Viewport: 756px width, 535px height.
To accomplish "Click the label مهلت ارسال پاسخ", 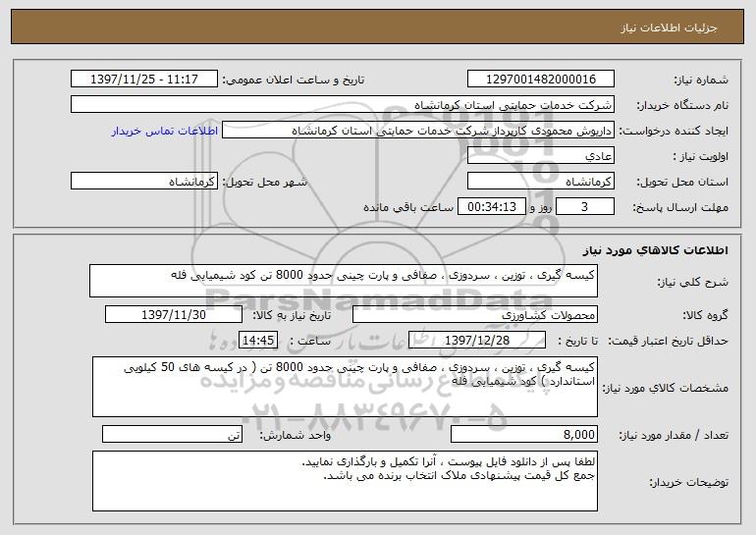I will coord(679,207).
